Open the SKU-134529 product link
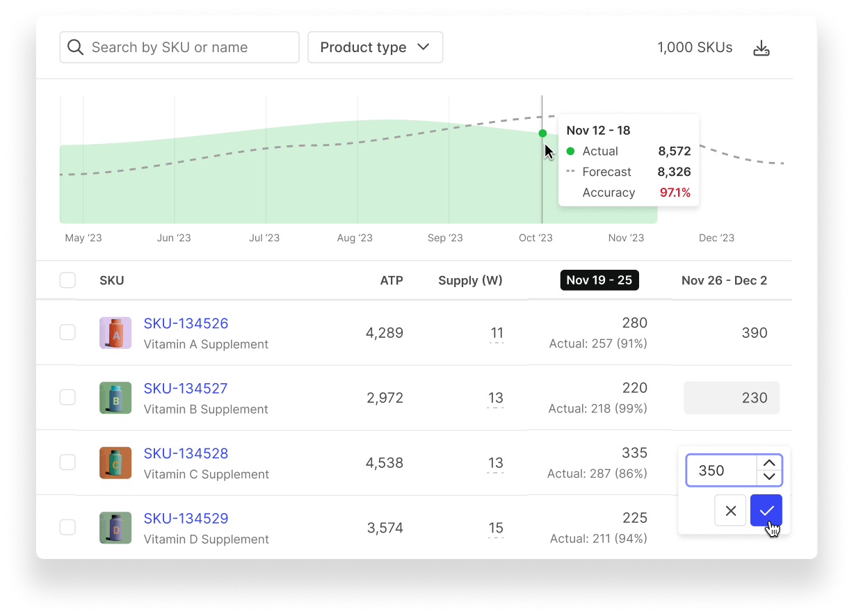This screenshot has width=854, height=616. pos(186,518)
